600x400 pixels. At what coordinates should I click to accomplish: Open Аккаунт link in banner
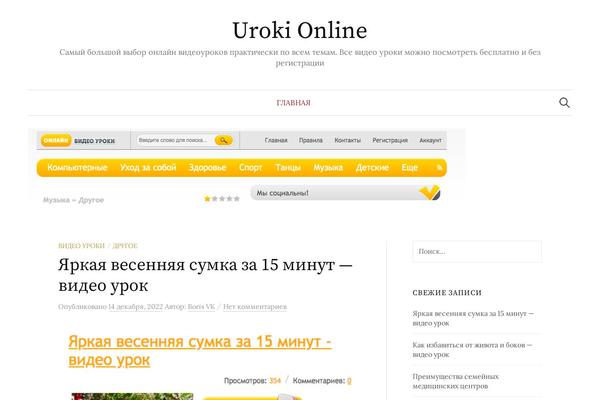(430, 140)
